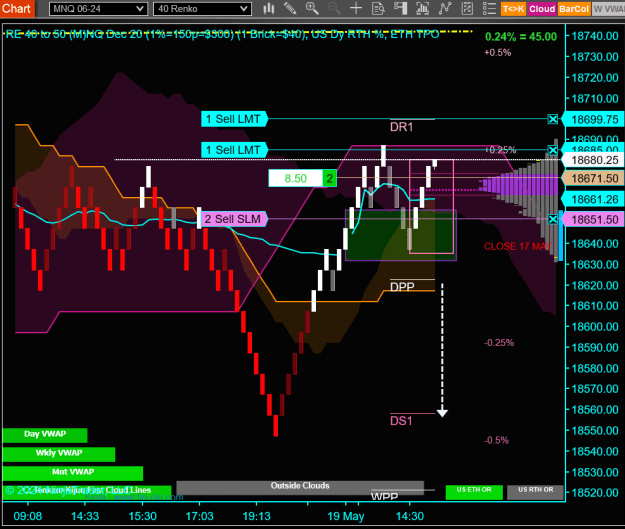Click the 19 May date axis label
Image resolution: width=625 pixels, height=529 pixels.
pos(346,516)
